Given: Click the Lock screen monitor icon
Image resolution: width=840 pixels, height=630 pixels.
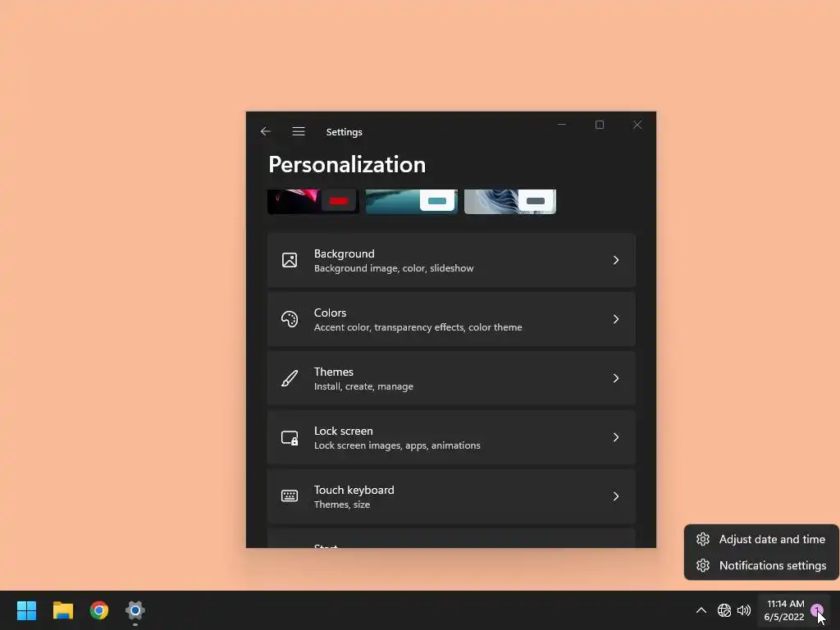Looking at the screenshot, I should [290, 438].
